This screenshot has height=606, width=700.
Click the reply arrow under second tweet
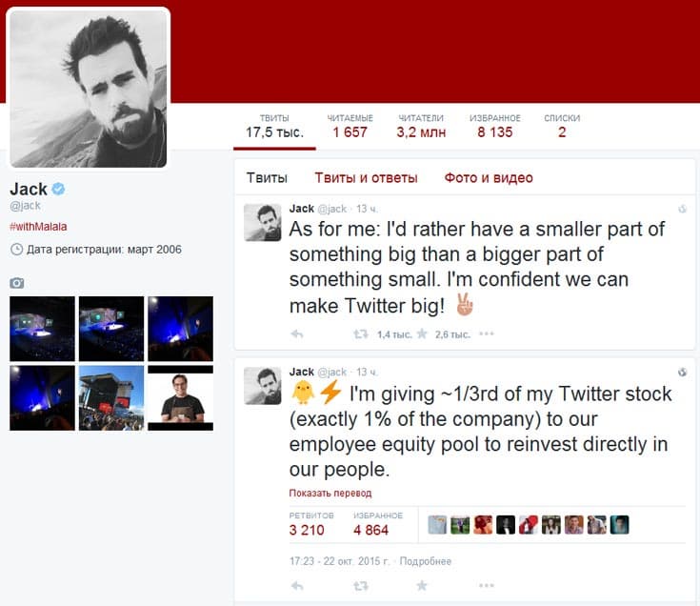coord(296,585)
